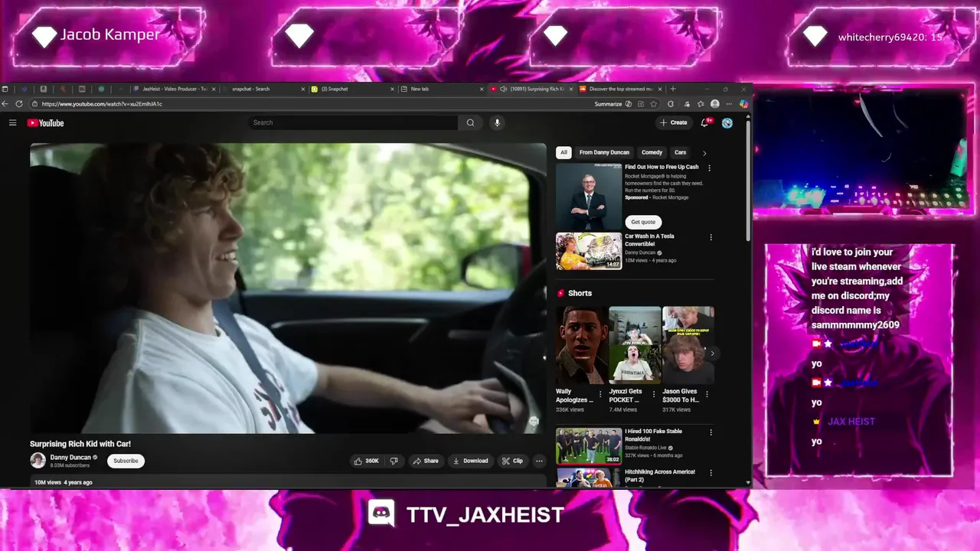This screenshot has width=980, height=551.
Task: Open Jason Gives $3000 short thumbnail
Action: [688, 345]
